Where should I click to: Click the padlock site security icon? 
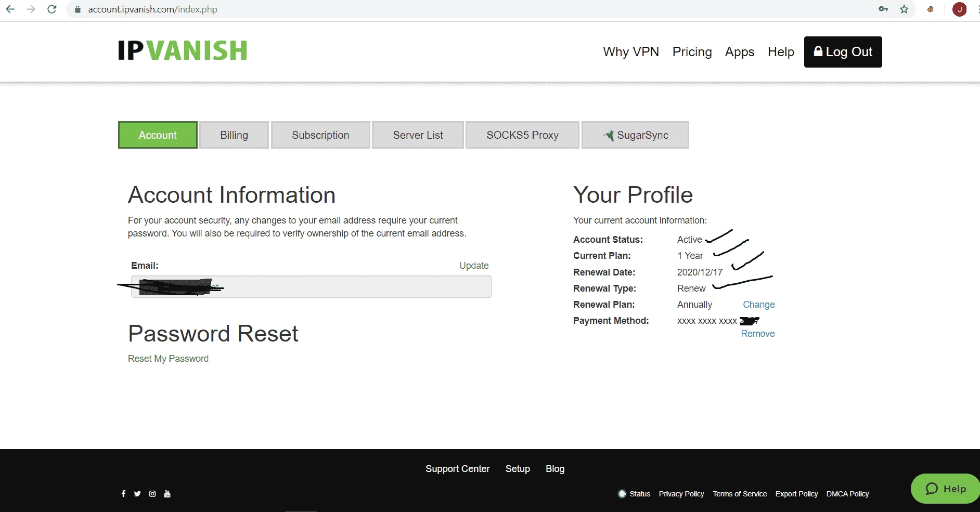[78, 9]
